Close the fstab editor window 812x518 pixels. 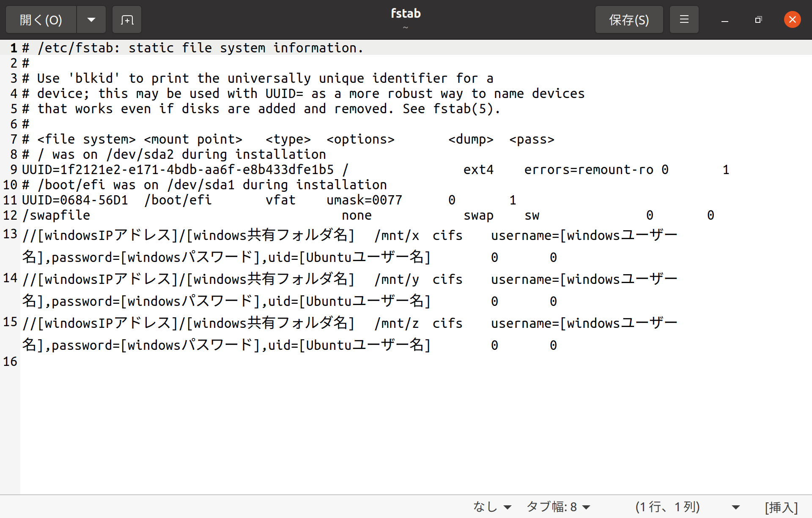click(x=792, y=20)
